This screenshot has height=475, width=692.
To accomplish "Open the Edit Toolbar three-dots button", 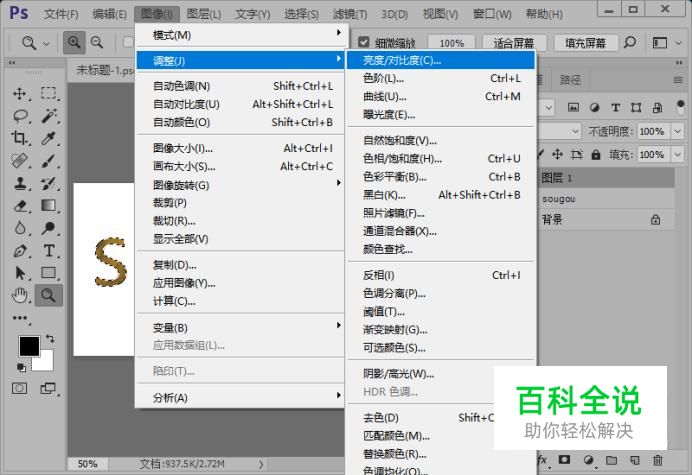I will pyautogui.click(x=20, y=318).
